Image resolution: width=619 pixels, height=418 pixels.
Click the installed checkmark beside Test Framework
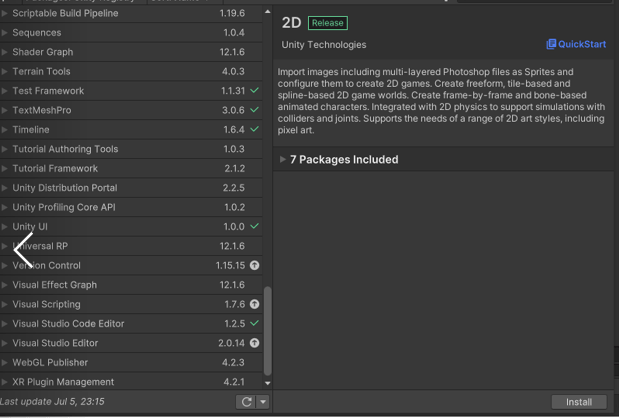(254, 91)
